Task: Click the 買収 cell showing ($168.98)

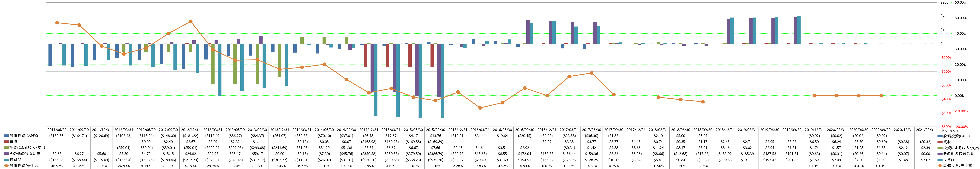Action: coord(369,142)
